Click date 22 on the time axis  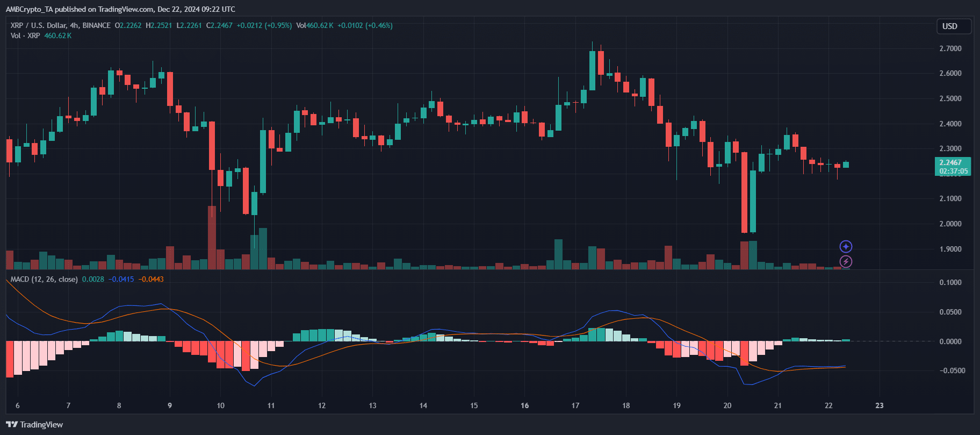828,405
